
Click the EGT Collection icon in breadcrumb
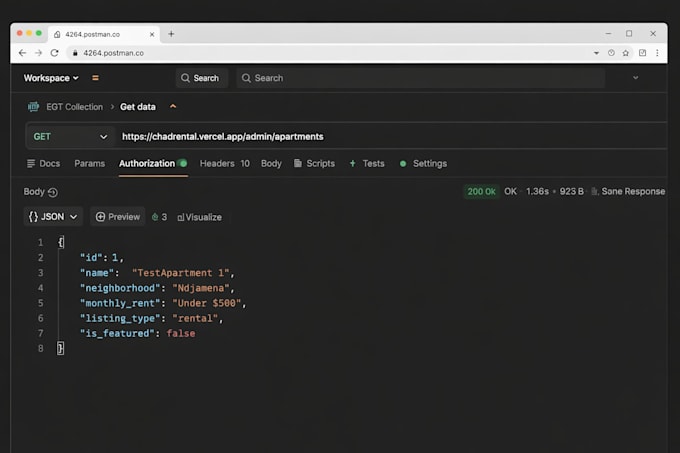pyautogui.click(x=33, y=107)
